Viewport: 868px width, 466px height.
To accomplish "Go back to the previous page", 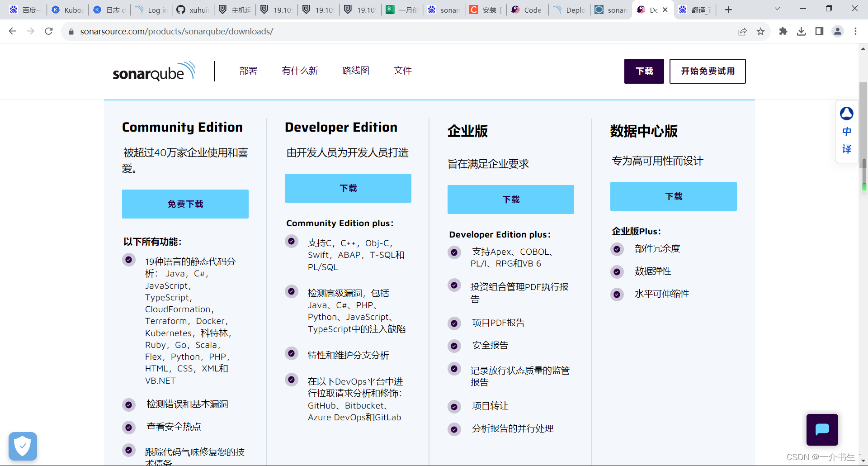I will 13,31.
